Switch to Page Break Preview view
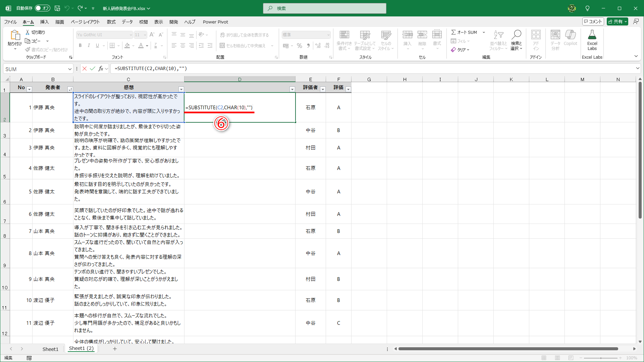644x362 pixels. coord(571,358)
